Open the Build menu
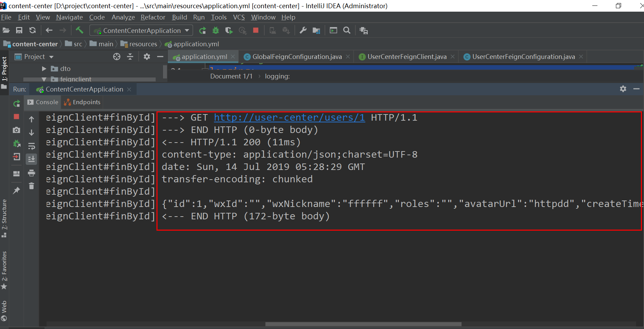Viewport: 644px width, 329px height. click(x=179, y=17)
